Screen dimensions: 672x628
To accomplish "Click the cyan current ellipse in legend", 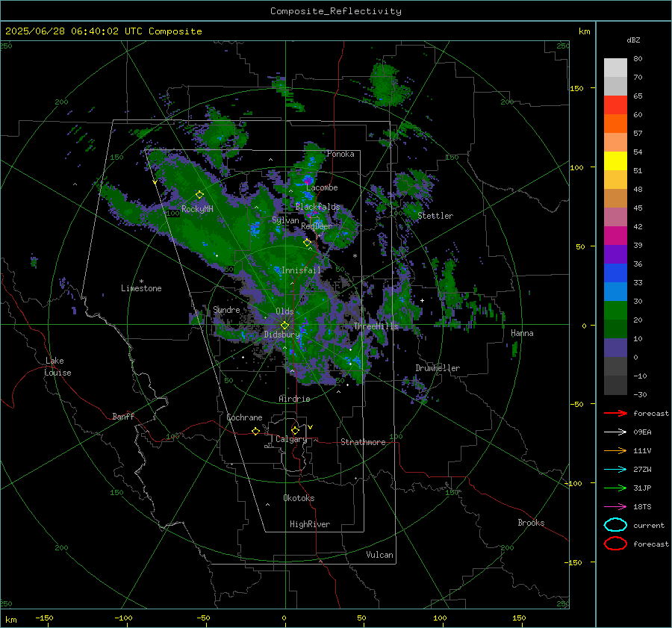I will [x=615, y=525].
